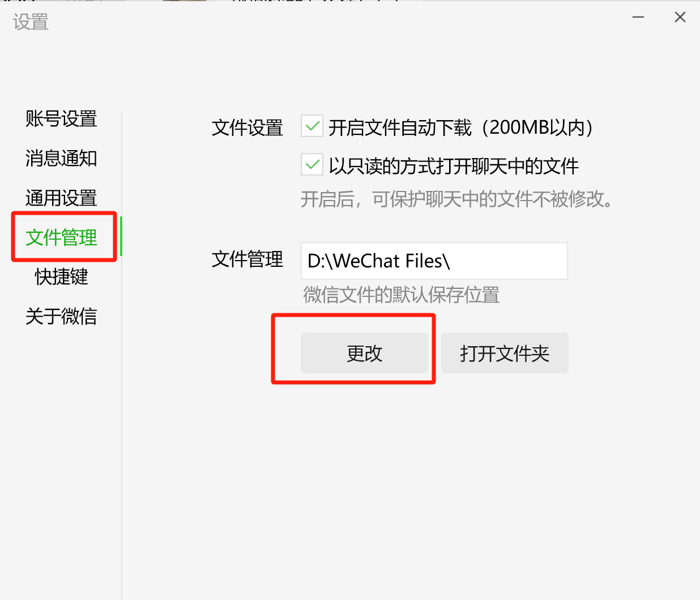
Task: Click the 文件管理 label beside the path field
Action: (x=247, y=259)
